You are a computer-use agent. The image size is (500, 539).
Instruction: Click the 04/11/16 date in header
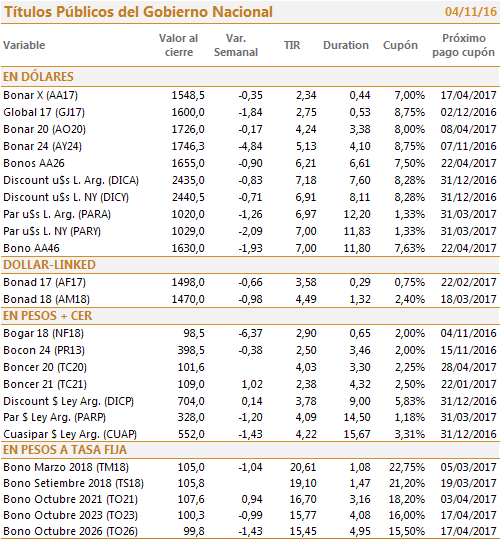[471, 12]
